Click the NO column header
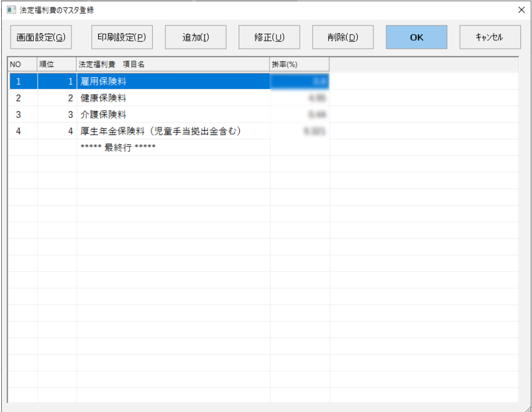The width and height of the screenshot is (532, 412). tap(22, 65)
